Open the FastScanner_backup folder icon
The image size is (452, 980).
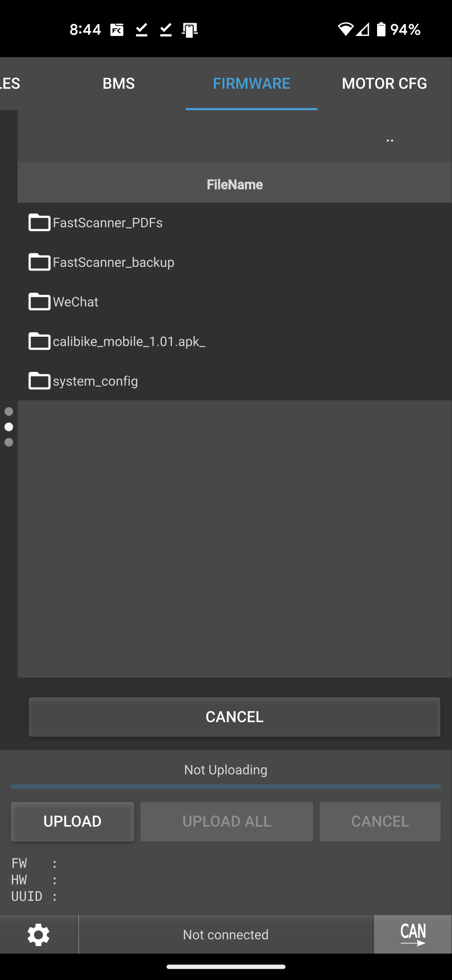(39, 262)
